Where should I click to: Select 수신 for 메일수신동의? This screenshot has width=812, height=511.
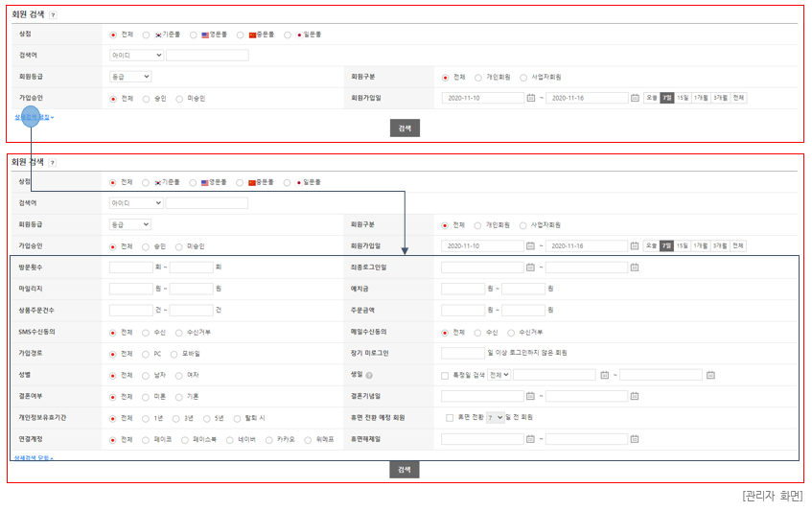click(477, 333)
